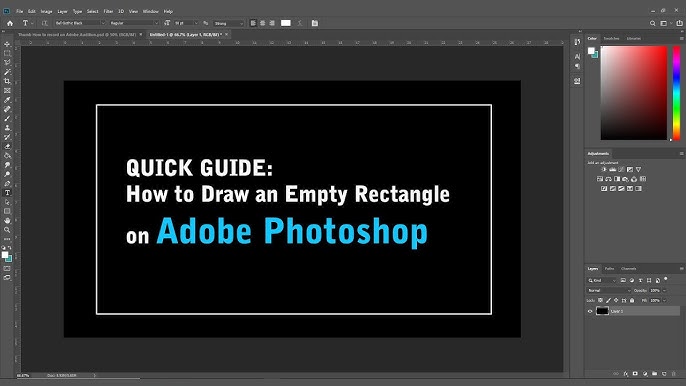This screenshot has width=686, height=386.
Task: Align text right in options bar
Action: (x=272, y=23)
